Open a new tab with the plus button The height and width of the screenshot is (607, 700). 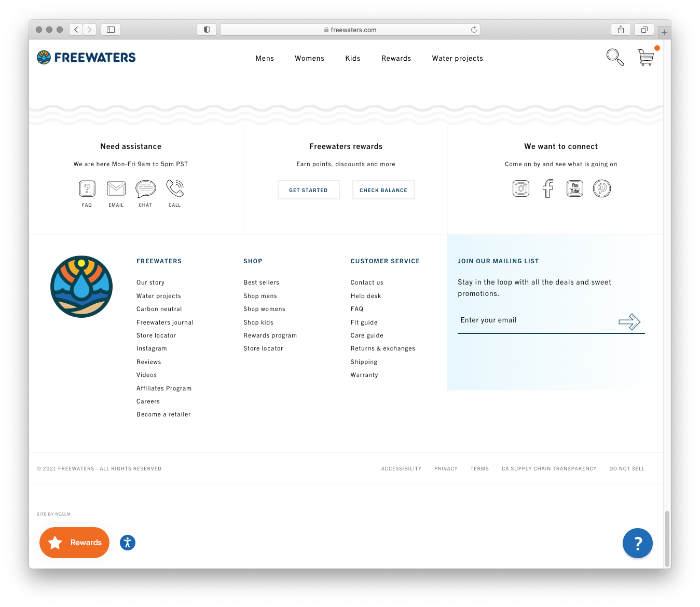click(x=664, y=32)
